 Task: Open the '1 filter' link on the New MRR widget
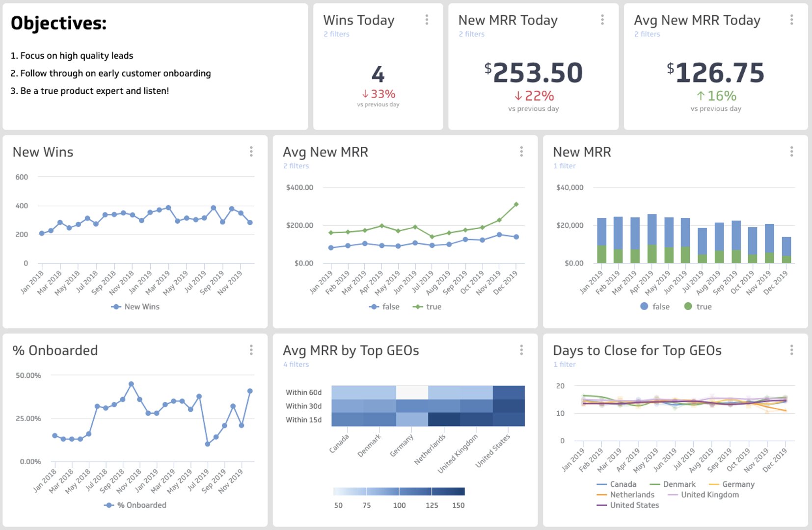click(565, 166)
